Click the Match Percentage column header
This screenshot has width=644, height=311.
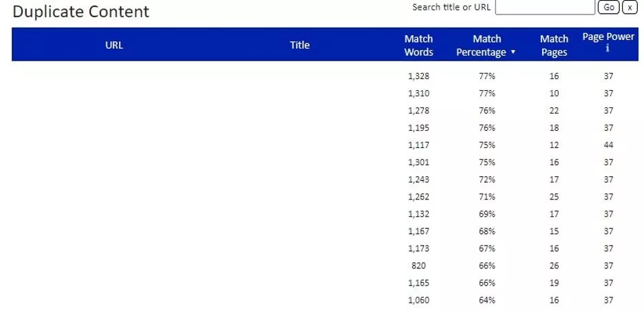pyautogui.click(x=482, y=45)
